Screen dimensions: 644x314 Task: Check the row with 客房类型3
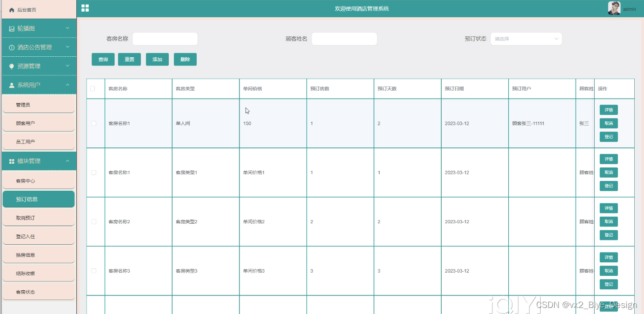[94, 271]
